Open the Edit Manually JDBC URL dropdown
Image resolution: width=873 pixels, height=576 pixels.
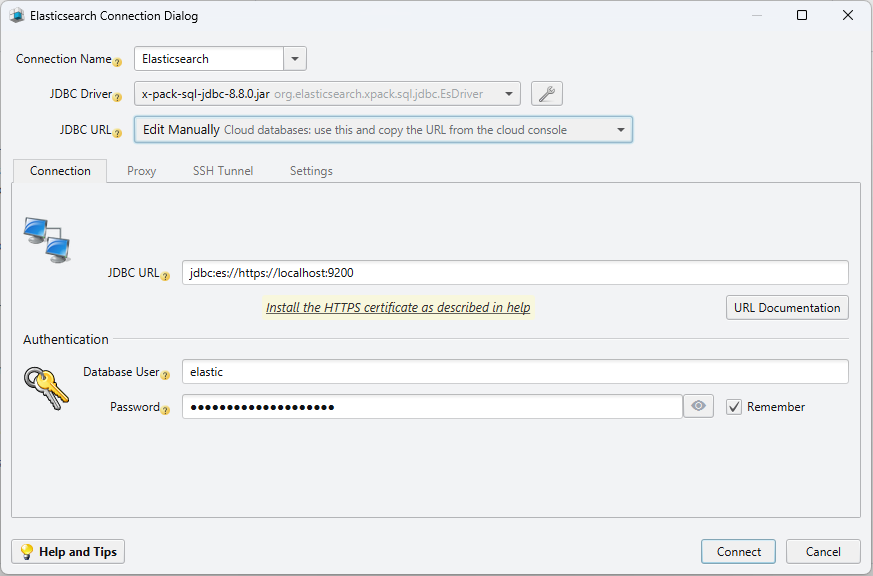click(620, 129)
